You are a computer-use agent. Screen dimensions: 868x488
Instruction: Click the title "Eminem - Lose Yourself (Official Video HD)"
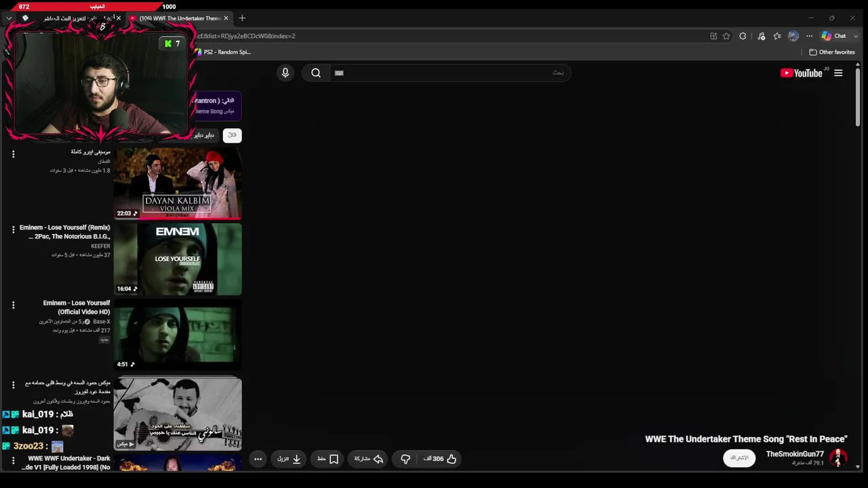(77, 307)
